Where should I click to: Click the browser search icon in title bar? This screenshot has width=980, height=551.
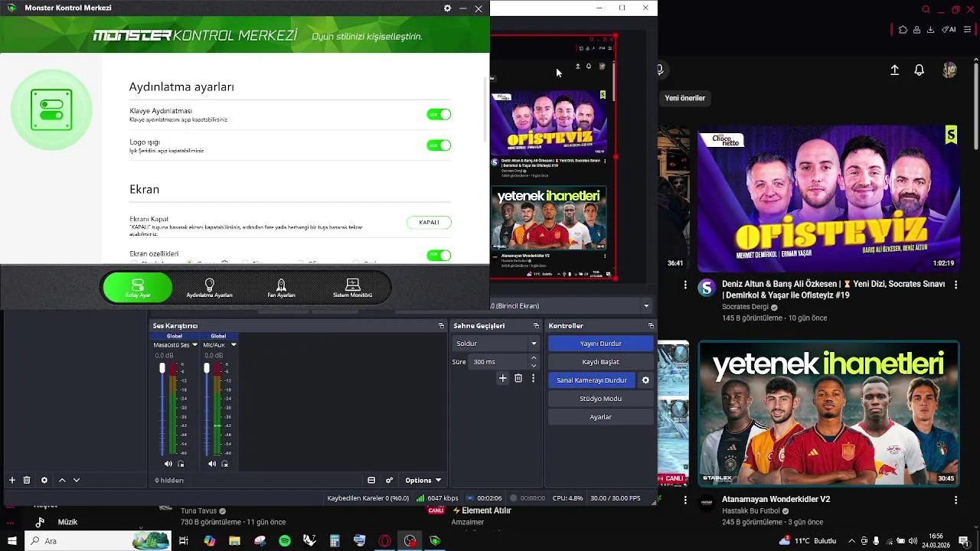coord(926,9)
